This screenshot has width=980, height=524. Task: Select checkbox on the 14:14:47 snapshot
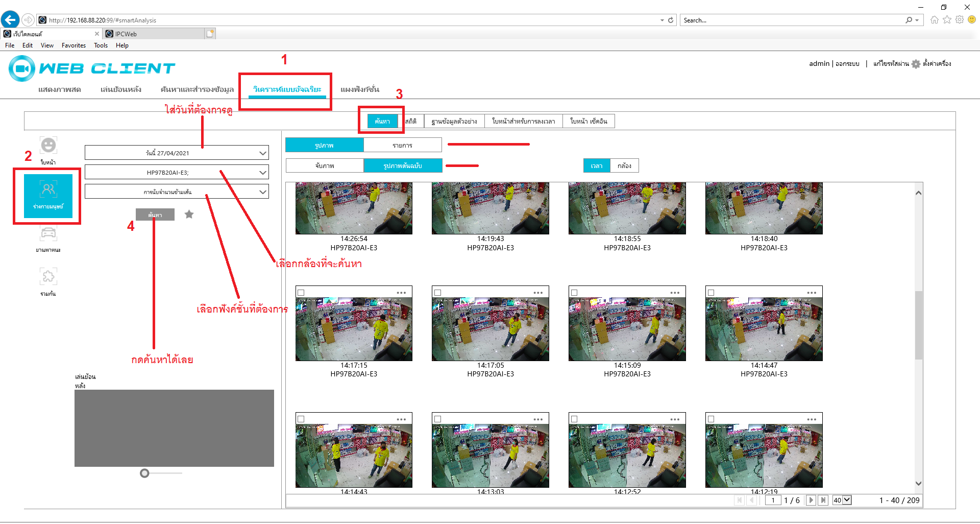click(711, 293)
